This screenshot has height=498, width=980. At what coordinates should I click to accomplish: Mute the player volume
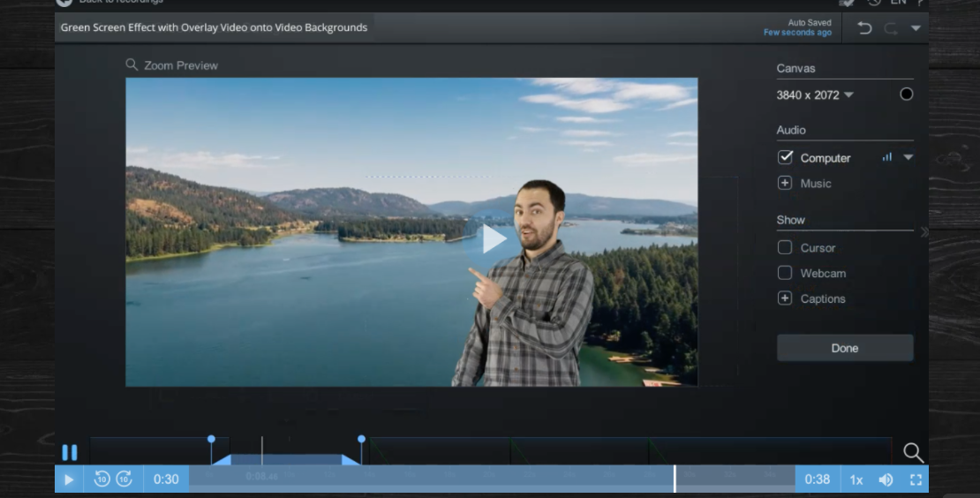coord(886,479)
